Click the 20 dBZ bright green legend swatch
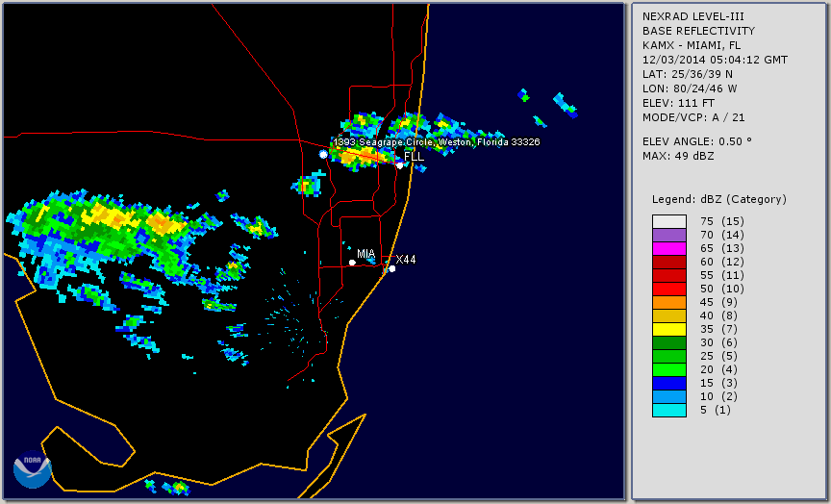831x504 pixels. point(668,369)
